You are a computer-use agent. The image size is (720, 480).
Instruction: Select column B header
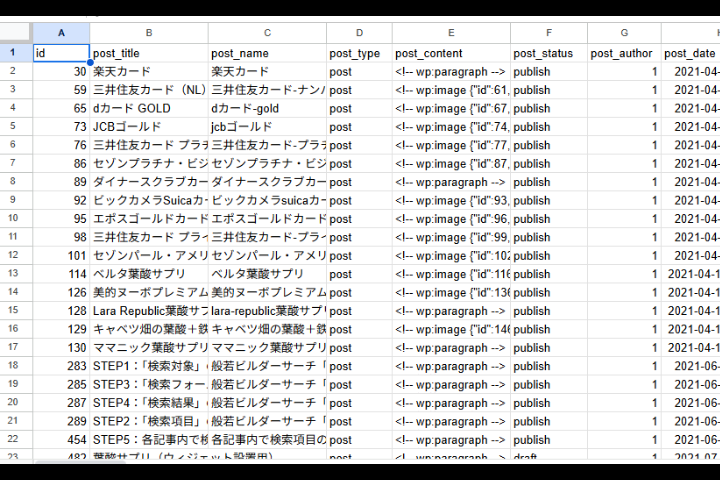click(x=149, y=33)
